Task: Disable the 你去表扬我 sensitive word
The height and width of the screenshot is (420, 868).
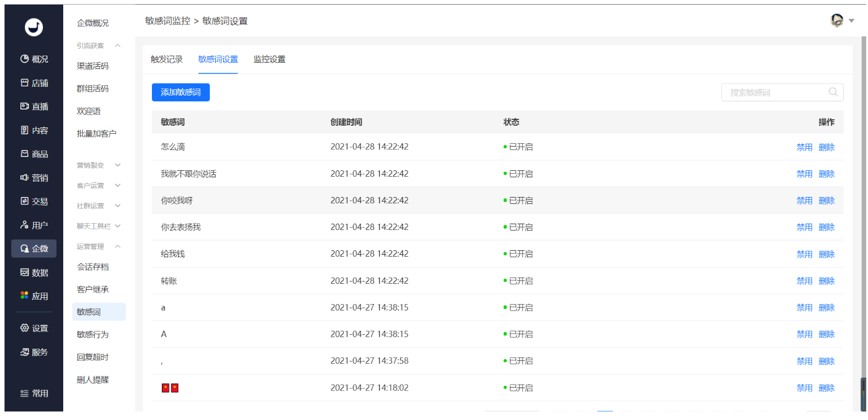Action: point(804,227)
